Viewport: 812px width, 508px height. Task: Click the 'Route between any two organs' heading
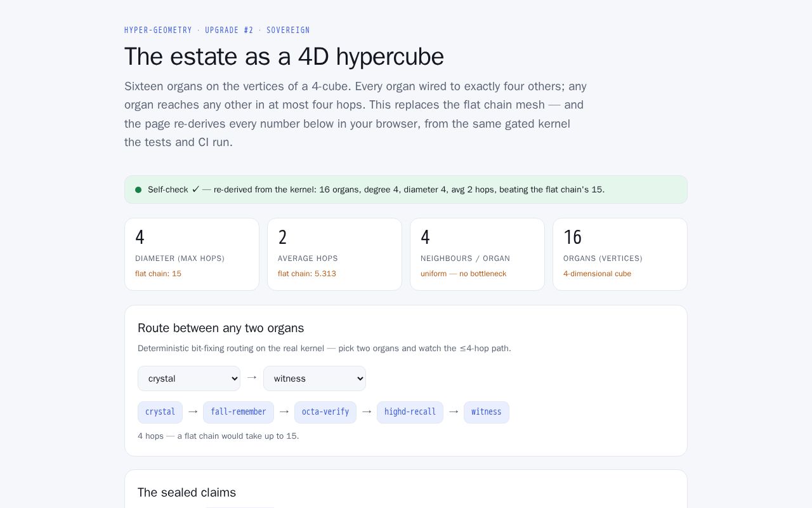(x=221, y=328)
